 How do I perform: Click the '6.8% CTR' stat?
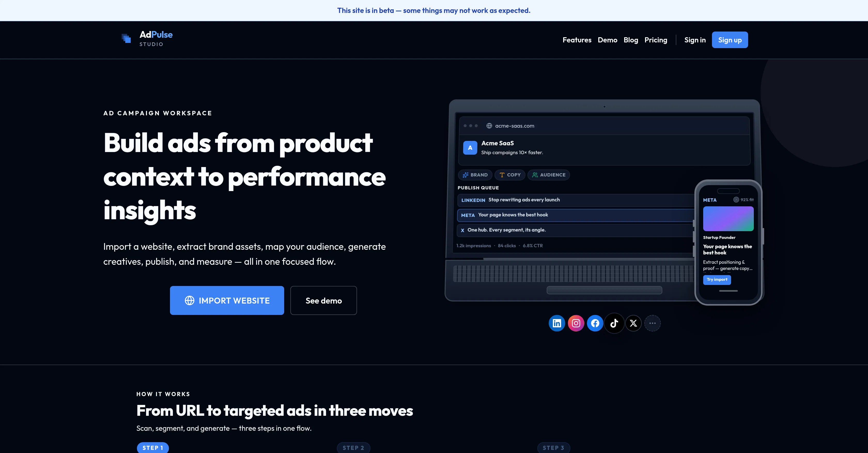coord(533,246)
